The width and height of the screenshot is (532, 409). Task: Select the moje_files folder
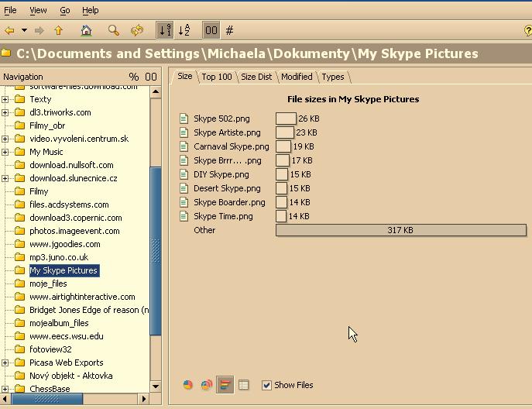[x=48, y=284]
